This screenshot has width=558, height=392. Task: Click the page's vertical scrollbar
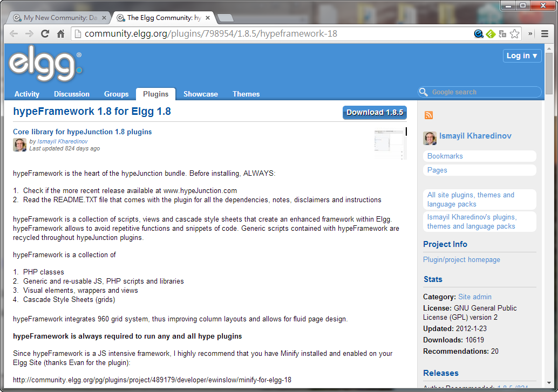(x=549, y=216)
